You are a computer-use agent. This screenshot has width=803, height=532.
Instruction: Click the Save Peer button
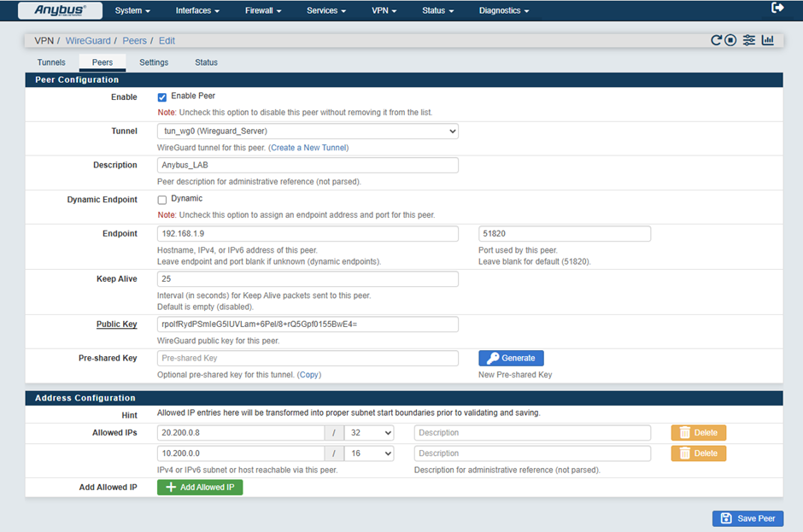[x=747, y=518]
